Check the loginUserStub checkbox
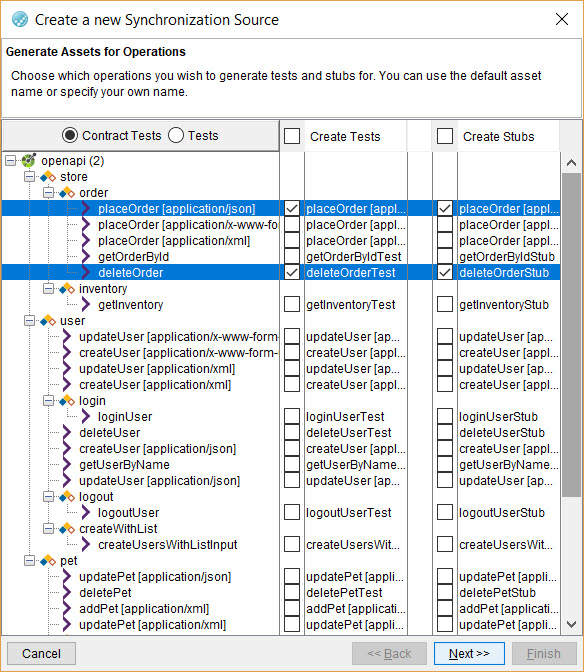The image size is (584, 672). [x=445, y=417]
